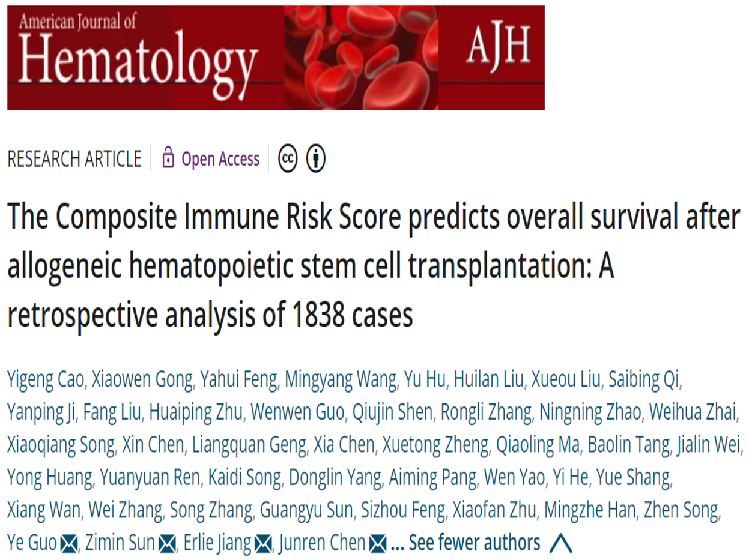Viewport: 749px width, 560px height.
Task: Select author Xiaowen Gong
Action: 144,380
